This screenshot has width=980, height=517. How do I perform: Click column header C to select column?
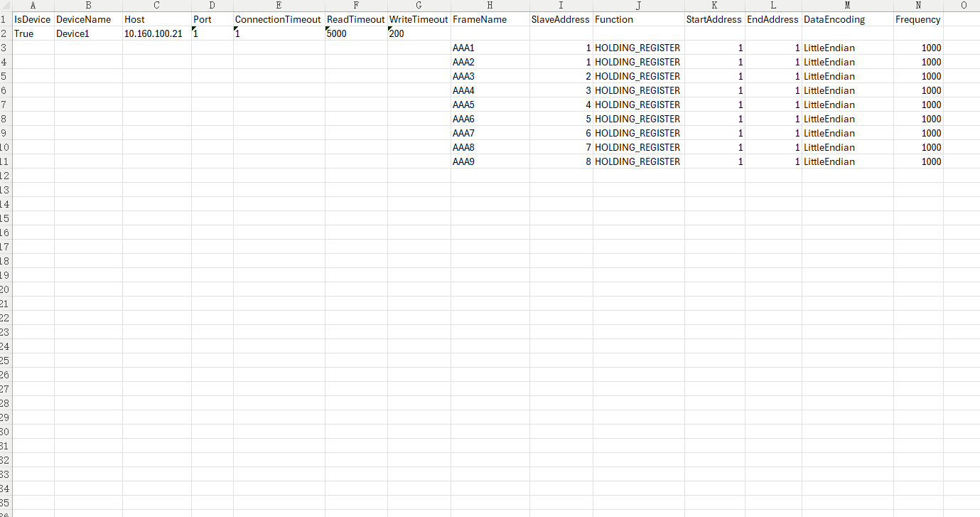coord(156,5)
